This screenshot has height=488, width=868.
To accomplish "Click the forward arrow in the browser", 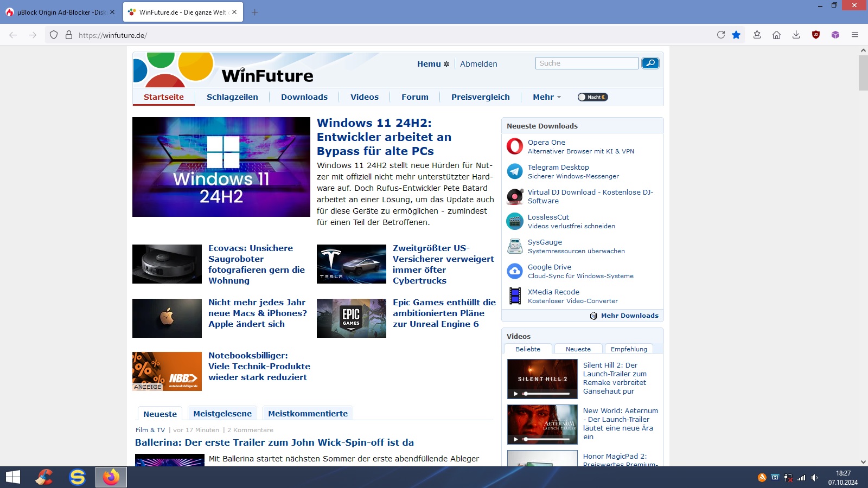I will 33,35.
